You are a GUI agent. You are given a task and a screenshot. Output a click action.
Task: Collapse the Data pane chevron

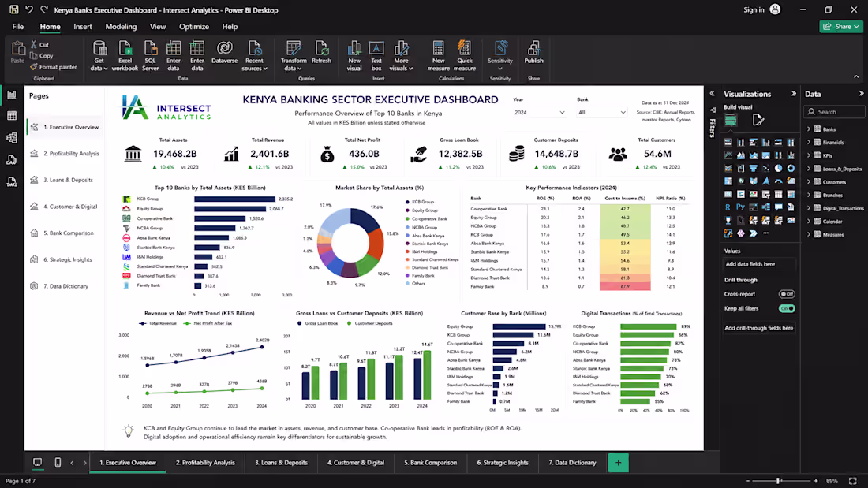point(861,94)
